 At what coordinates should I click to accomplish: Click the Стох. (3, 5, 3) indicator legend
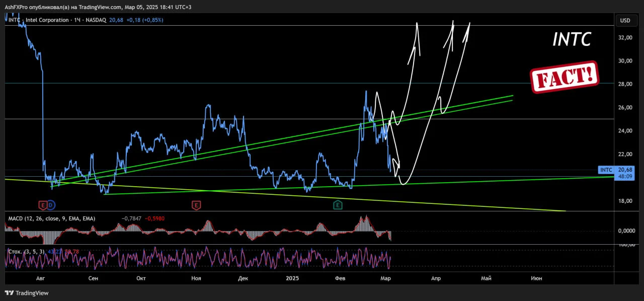[26, 251]
